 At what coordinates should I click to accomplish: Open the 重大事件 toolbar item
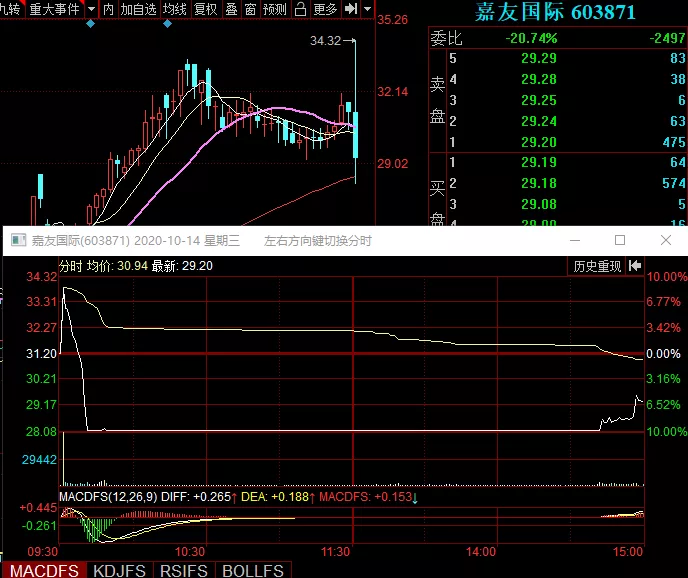54,9
